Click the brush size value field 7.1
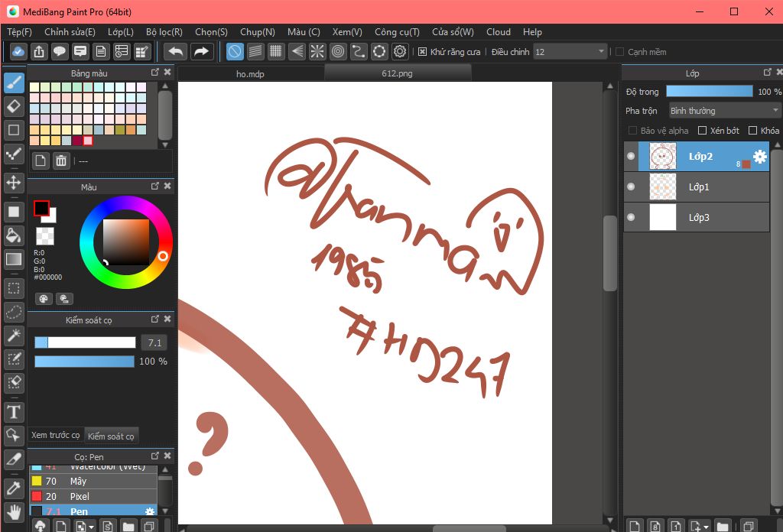 pos(154,343)
